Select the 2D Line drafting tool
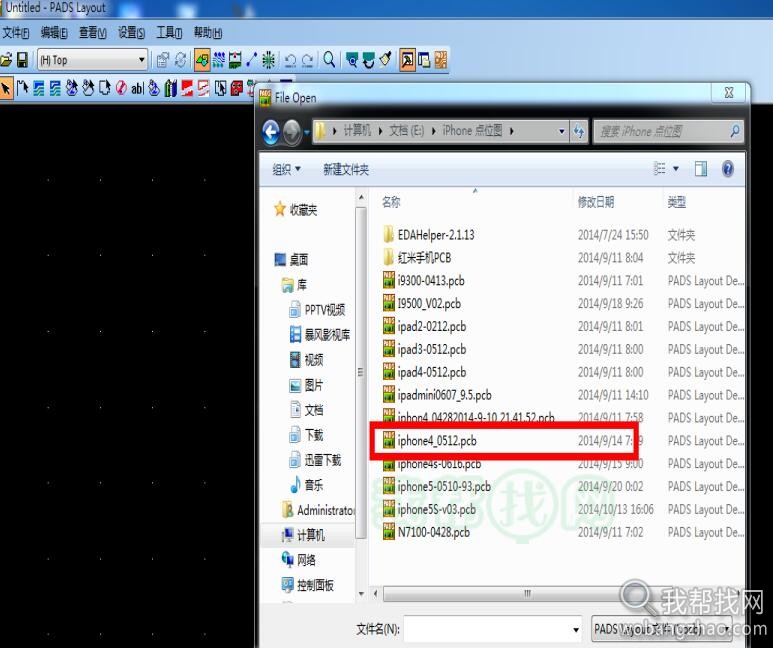Viewport: 773px width, 648px height. point(22,88)
